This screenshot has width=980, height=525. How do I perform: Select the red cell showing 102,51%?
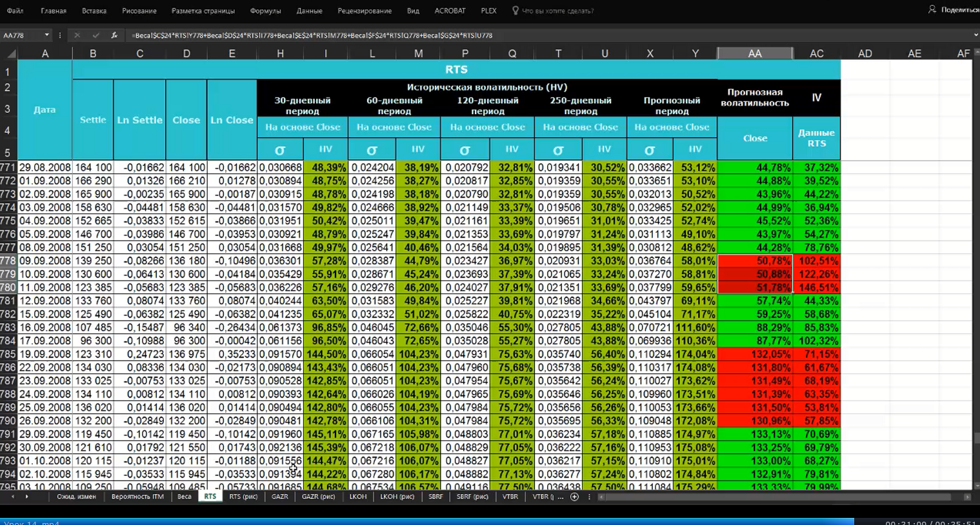(817, 261)
